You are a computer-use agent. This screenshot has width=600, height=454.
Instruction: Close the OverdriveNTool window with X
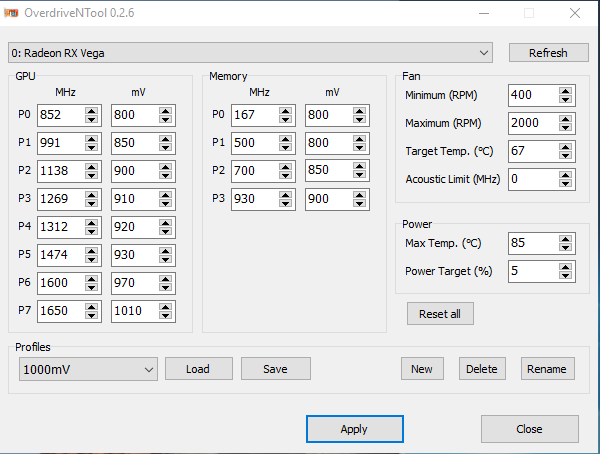tap(575, 13)
